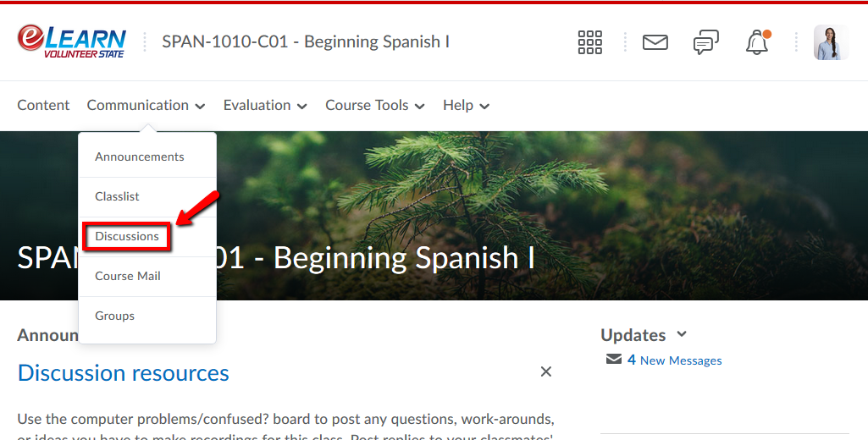868x440 pixels.
Task: Open the update alerts bell icon
Action: point(756,42)
